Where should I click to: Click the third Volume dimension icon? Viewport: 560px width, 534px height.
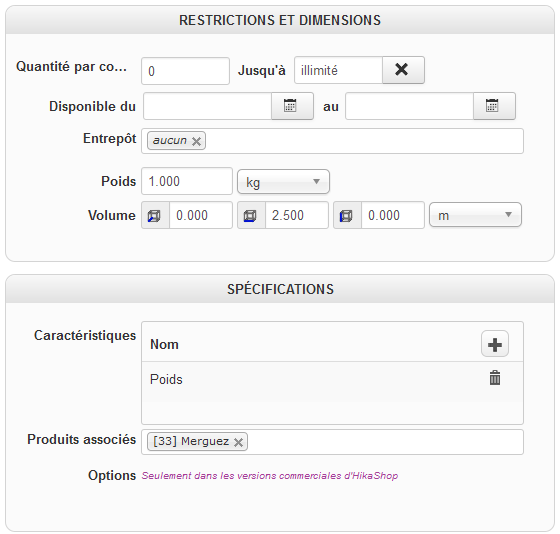coord(347,215)
